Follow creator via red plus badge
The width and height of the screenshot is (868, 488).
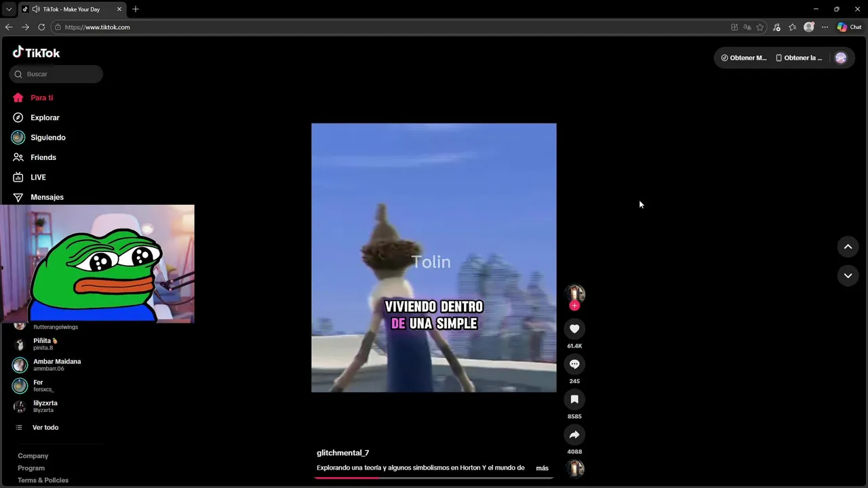(x=574, y=306)
